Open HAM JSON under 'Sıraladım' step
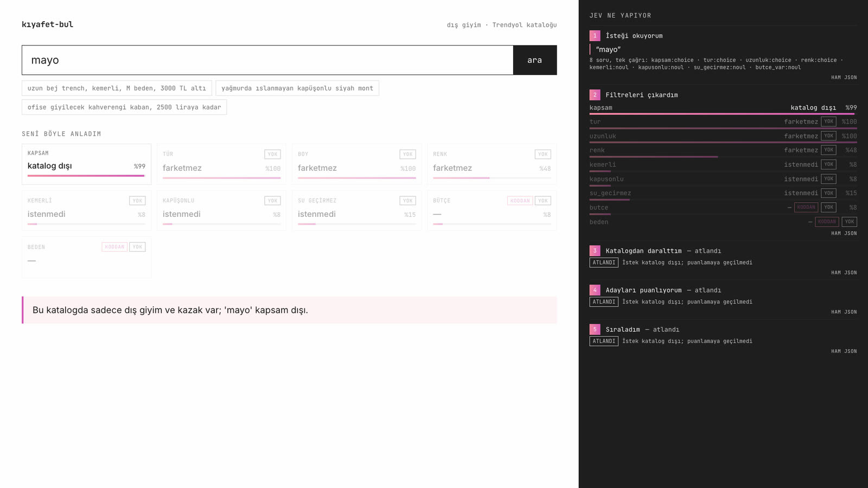Viewport: 868px width, 488px height. pyautogui.click(x=844, y=351)
